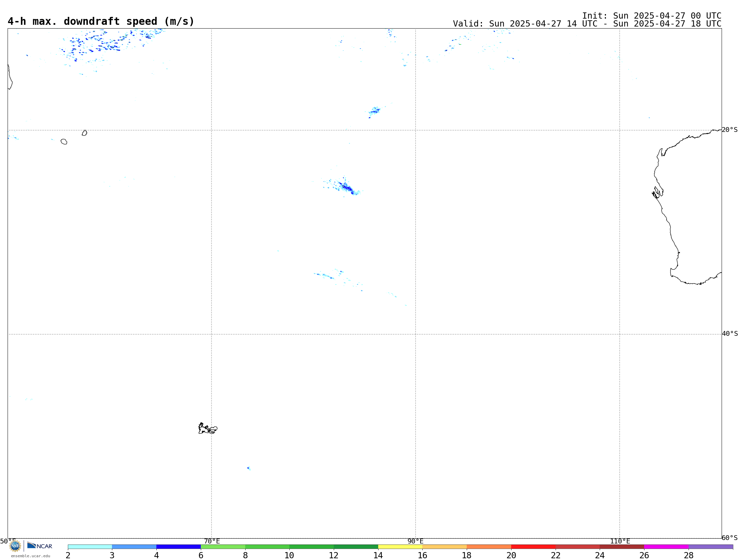Click the Valid time range label

(x=587, y=24)
